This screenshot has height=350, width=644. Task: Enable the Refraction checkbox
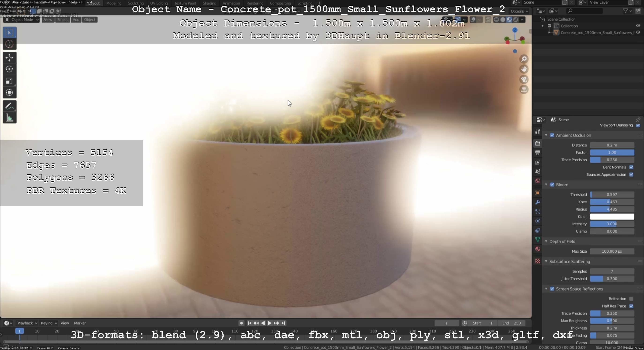click(631, 299)
